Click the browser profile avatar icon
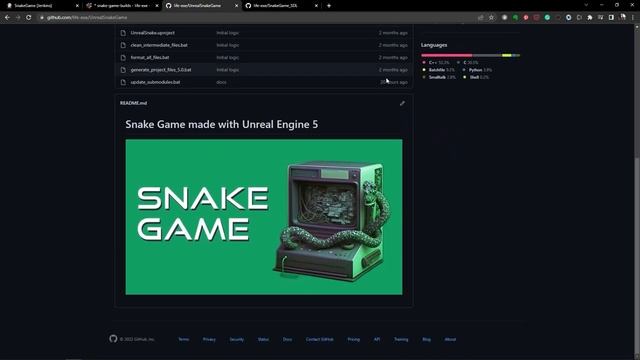 pyautogui.click(x=622, y=17)
